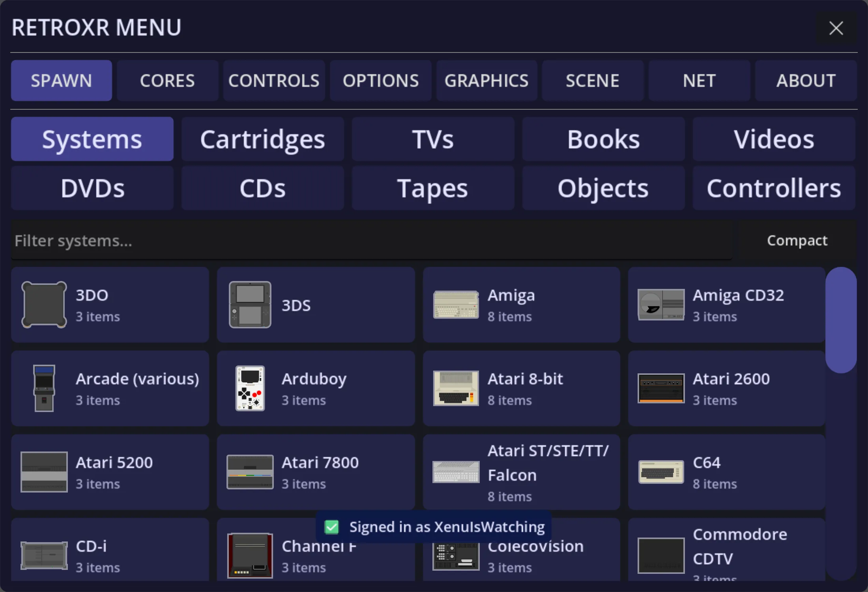The width and height of the screenshot is (868, 592).
Task: Pick the CDs category
Action: pos(263,188)
